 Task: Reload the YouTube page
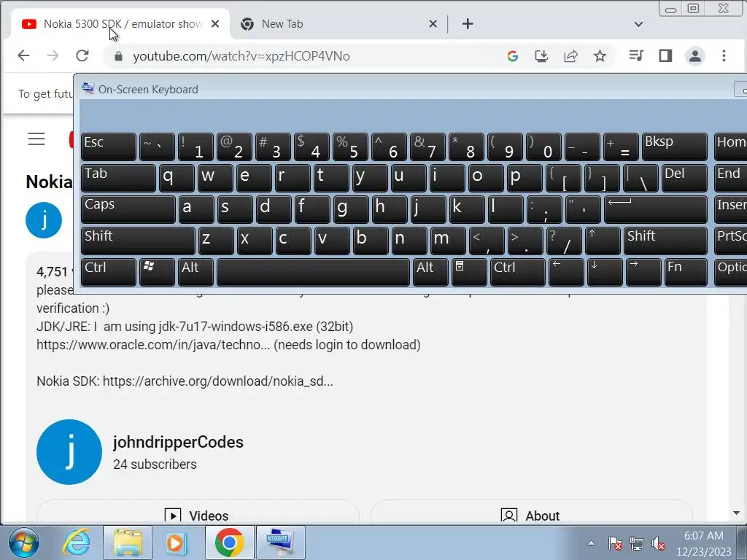82,55
